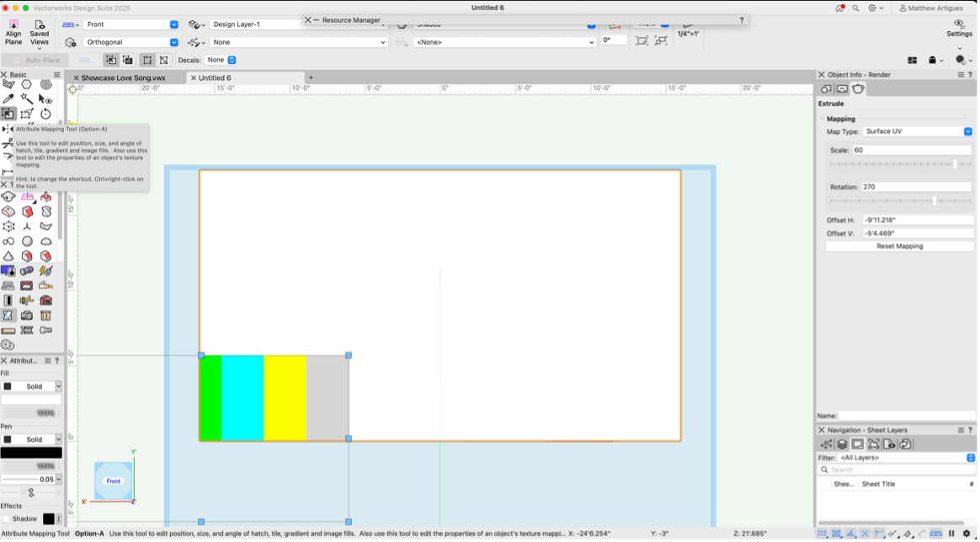Open the Map Type dropdown showing Surface UV
This screenshot has height=542, width=980.
click(x=918, y=131)
